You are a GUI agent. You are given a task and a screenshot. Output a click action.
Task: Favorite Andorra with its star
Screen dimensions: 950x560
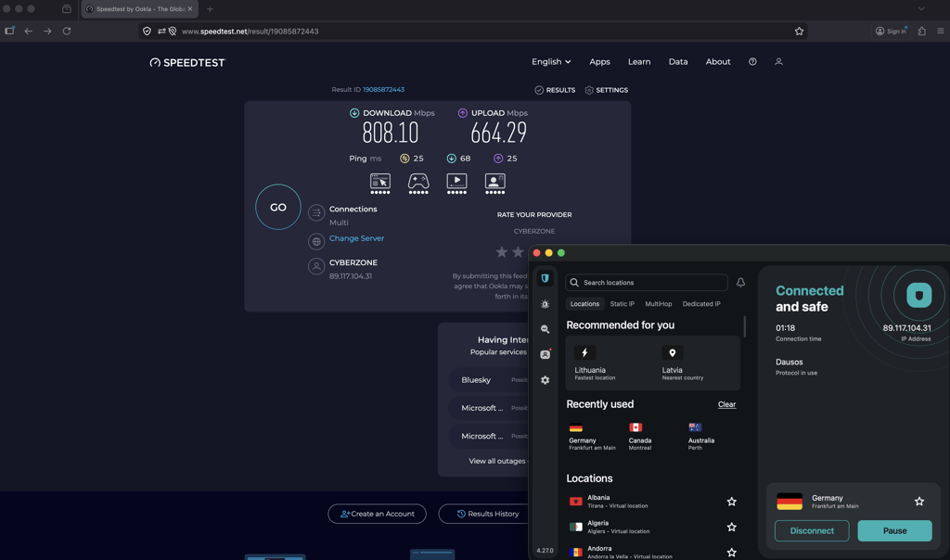point(731,553)
